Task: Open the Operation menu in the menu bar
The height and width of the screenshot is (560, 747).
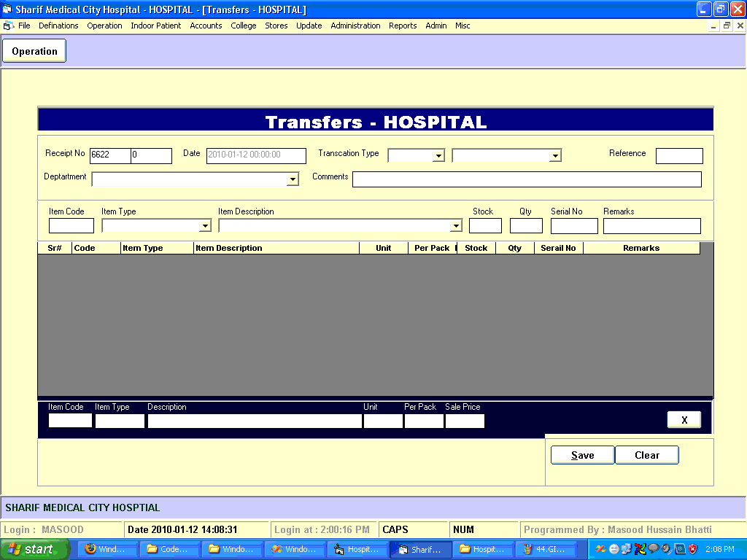Action: (x=104, y=26)
